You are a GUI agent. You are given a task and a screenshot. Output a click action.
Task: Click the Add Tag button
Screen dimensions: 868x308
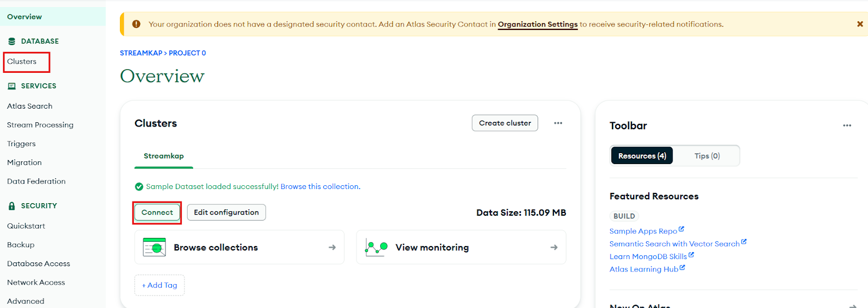(159, 285)
